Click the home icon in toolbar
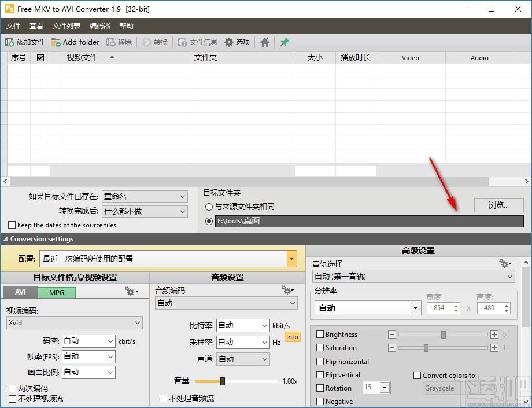532x408 pixels. tap(265, 42)
